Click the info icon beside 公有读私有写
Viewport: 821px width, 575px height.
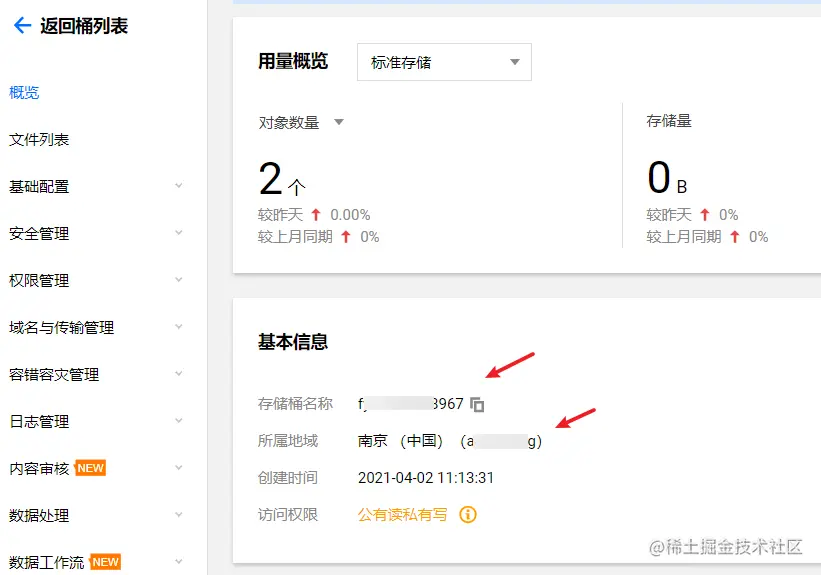click(x=468, y=515)
